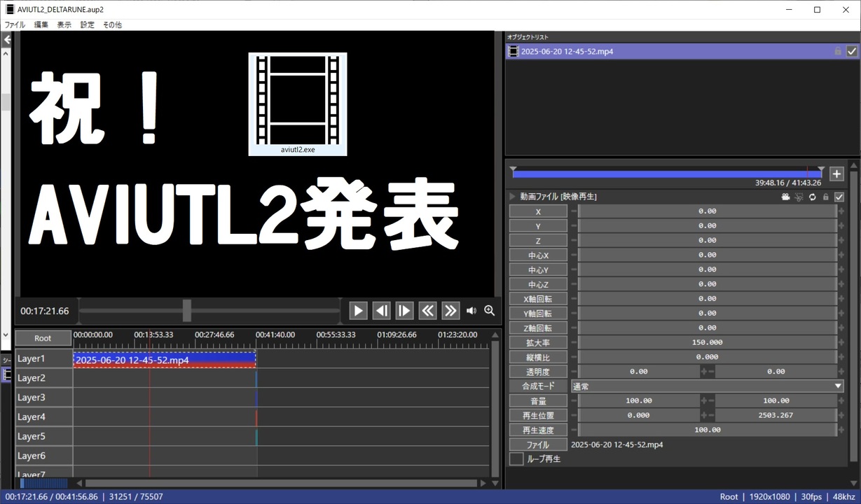The image size is (861, 504).
Task: Click the back arrow at top-left of preview
Action: [x=7, y=40]
